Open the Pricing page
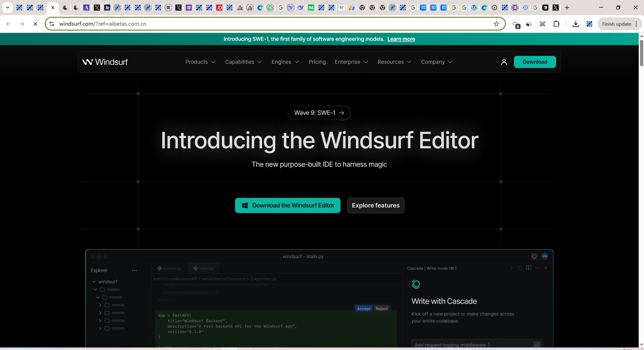Screen dimensions: 644x350 317,62
